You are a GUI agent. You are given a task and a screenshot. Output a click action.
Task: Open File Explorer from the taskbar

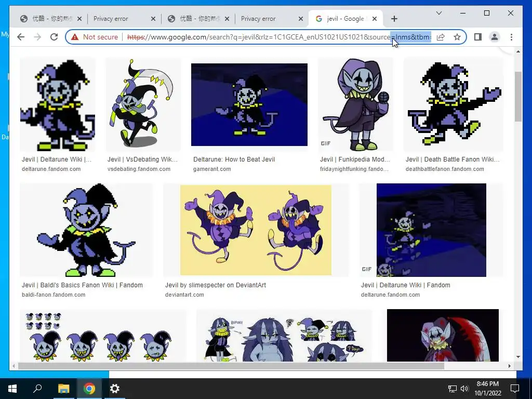(63, 389)
